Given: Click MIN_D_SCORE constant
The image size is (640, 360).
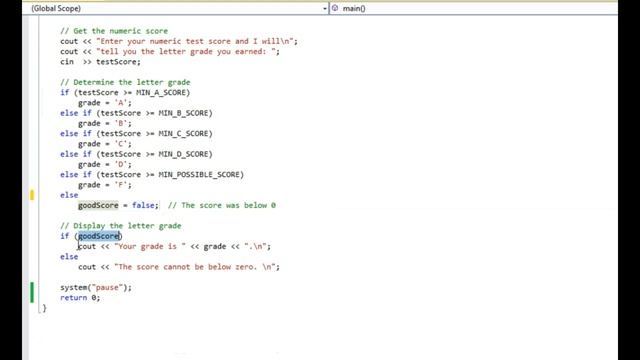Looking at the screenshot, I should coord(183,154).
